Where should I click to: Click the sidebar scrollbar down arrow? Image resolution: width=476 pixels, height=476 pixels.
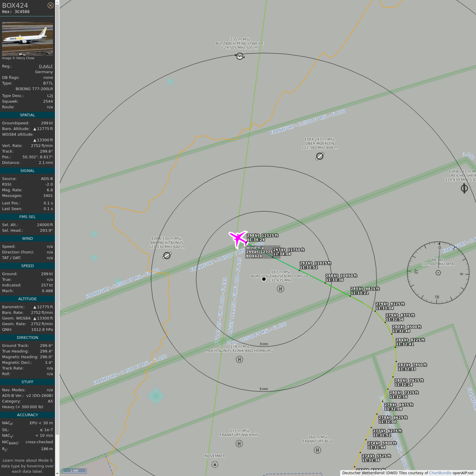pos(57,473)
